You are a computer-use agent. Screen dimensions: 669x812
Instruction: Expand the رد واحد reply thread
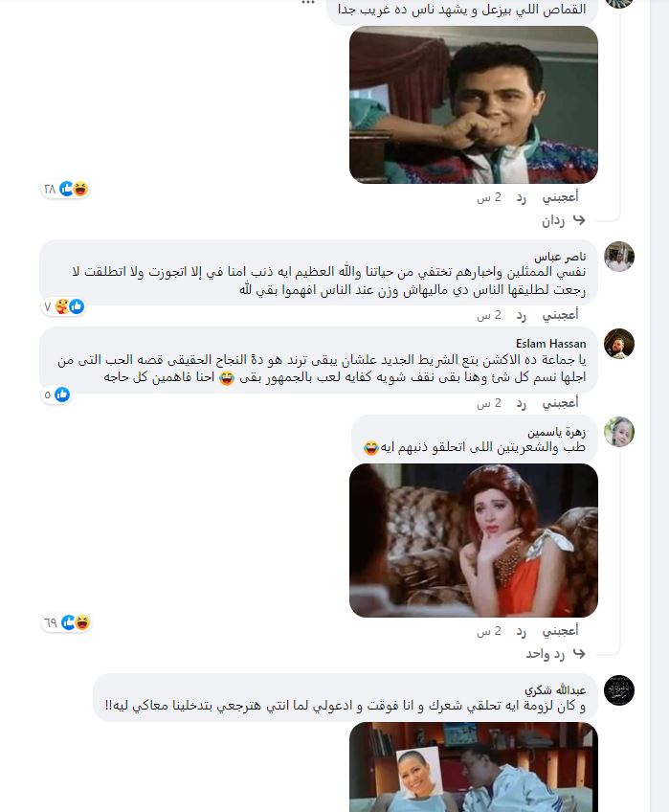tap(556, 654)
